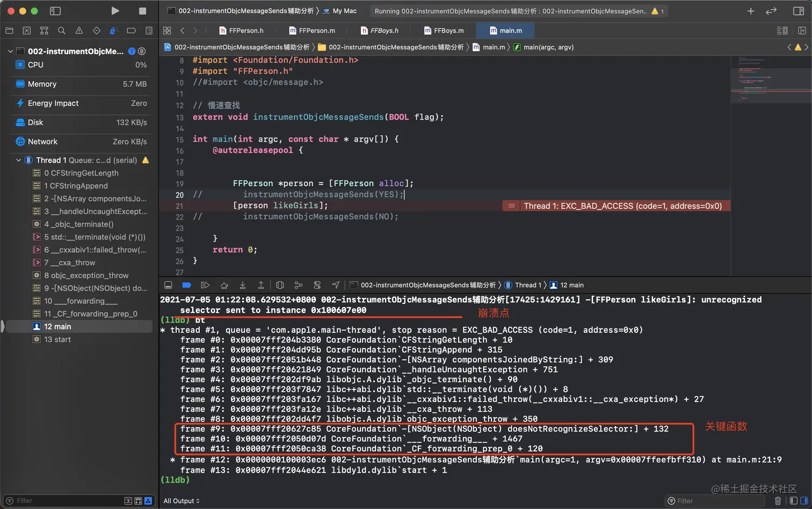Open the main(argc, argv) jump bar menu
This screenshot has width=812, height=509.
(543, 47)
